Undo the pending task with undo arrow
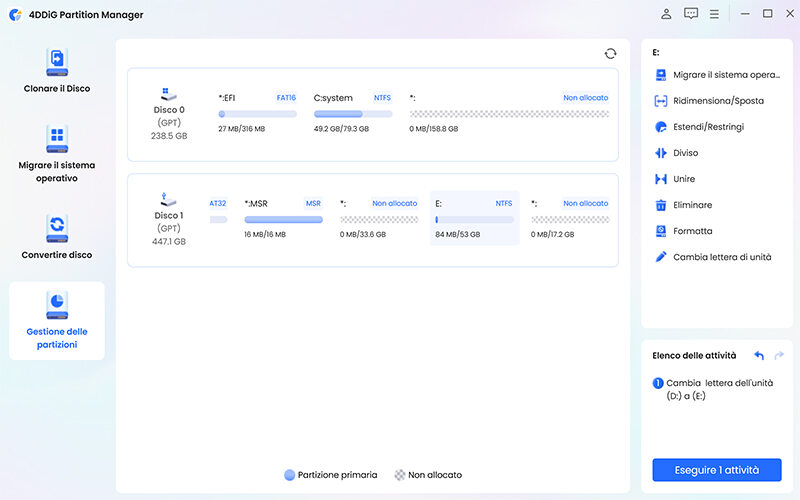Viewport: 800px width, 500px height. [x=759, y=355]
